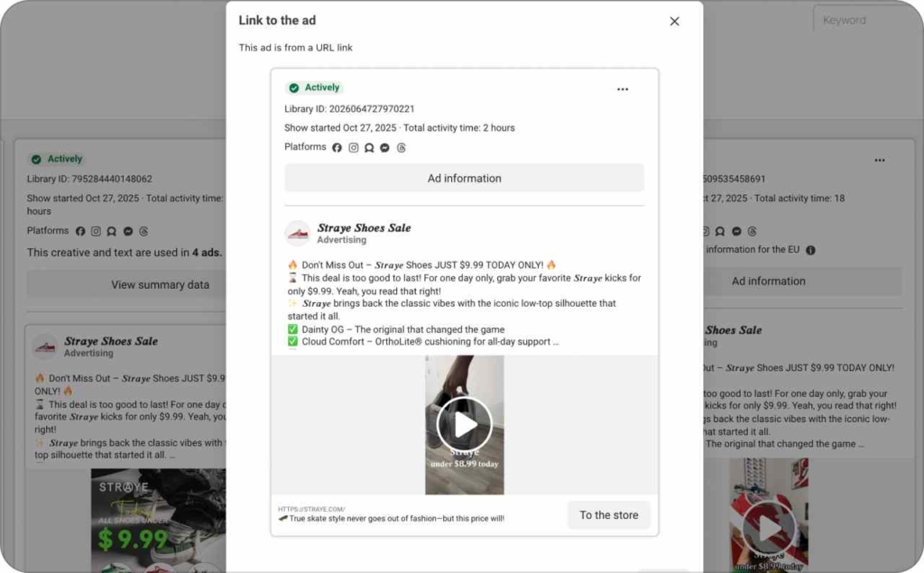Screen dimensions: 924x573
Task: Click the Instagram platform icon in the modal
Action: 354,147
